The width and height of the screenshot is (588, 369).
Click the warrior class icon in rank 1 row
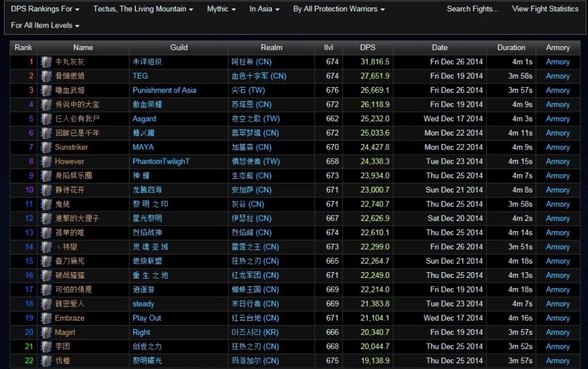[x=46, y=62]
